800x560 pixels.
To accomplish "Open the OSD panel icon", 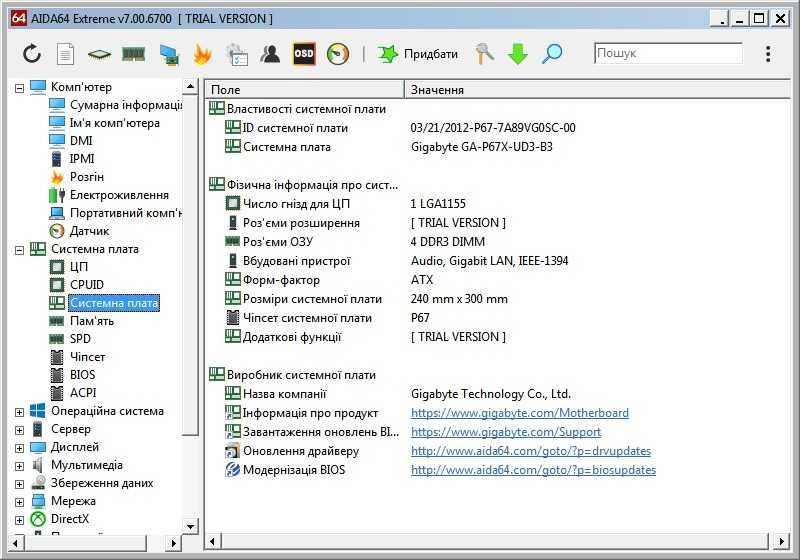I will 304,54.
